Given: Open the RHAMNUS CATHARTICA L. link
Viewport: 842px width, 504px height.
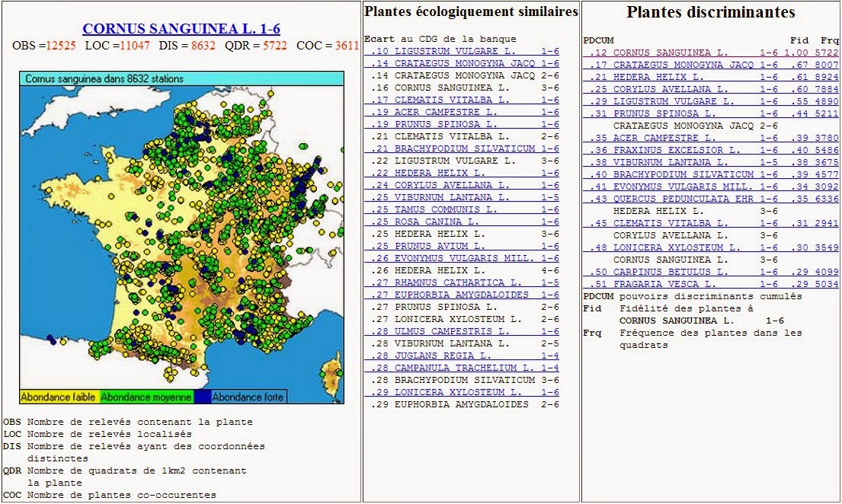Looking at the screenshot, I should click(x=461, y=282).
